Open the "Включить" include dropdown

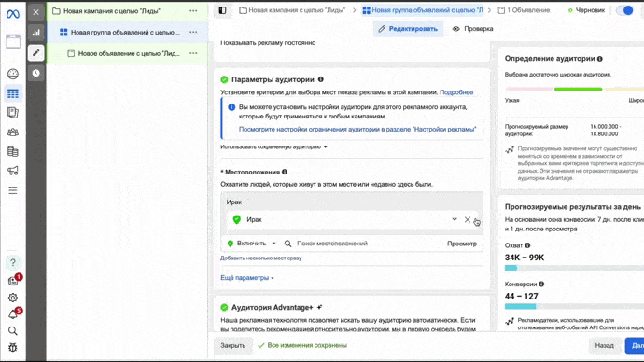click(x=251, y=243)
